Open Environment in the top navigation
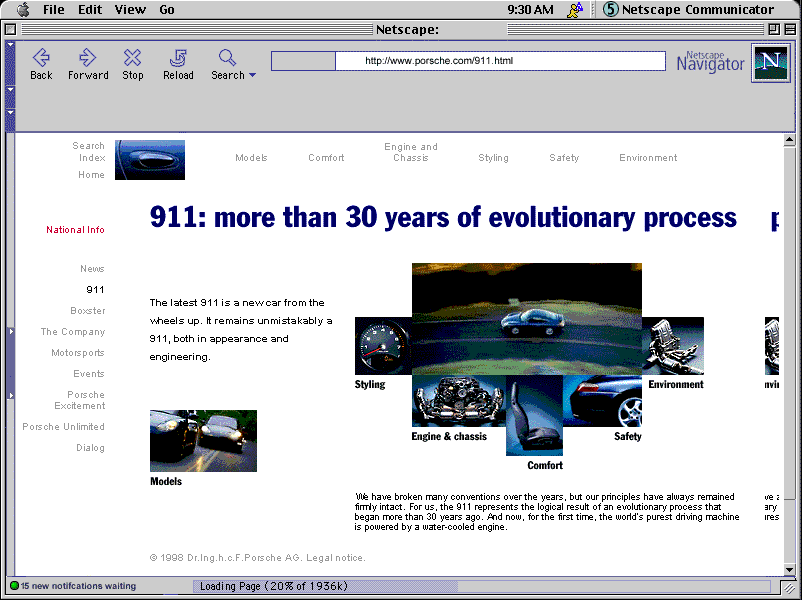Image resolution: width=802 pixels, height=600 pixels. coord(648,158)
